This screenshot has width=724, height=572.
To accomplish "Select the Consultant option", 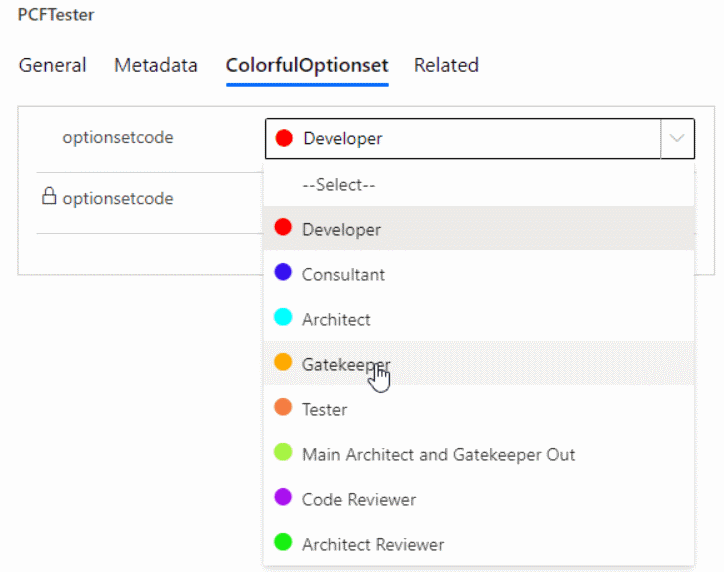I will tap(479, 274).
